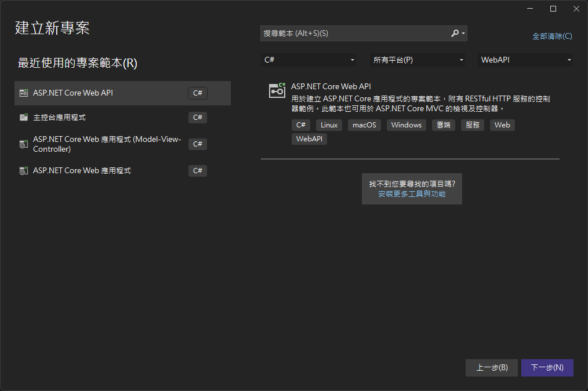
Task: Open the WebAPI project type dropdown
Action: pyautogui.click(x=525, y=60)
